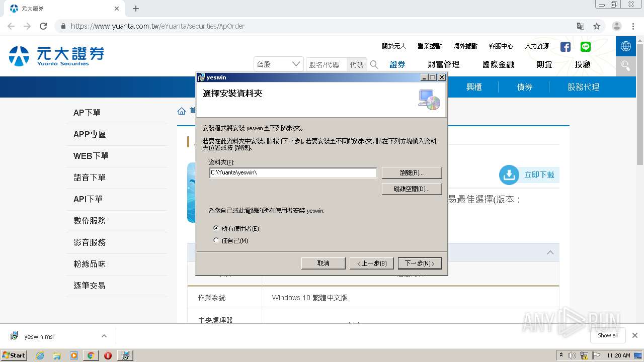Switch to 股務代理 tab
Viewport: 644px width, 362px height.
(584, 87)
